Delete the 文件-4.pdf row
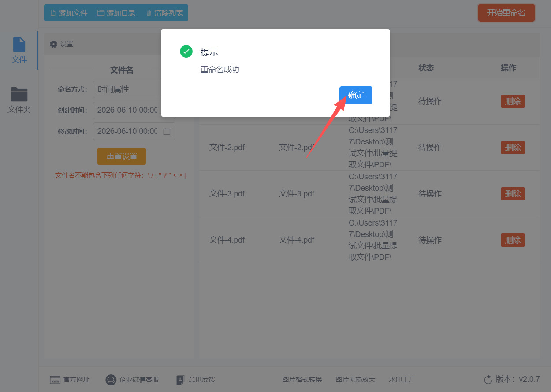 click(x=513, y=240)
